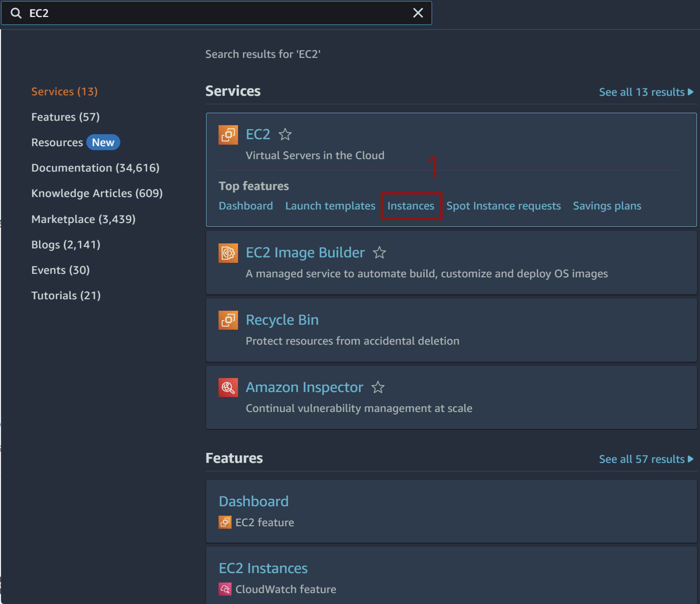Focus the search input field
700x604 pixels.
click(216, 13)
